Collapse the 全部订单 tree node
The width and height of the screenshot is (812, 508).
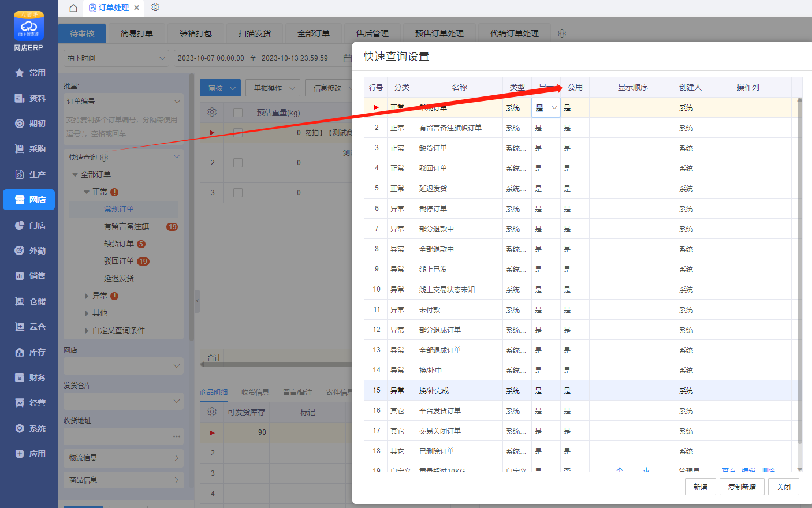75,174
